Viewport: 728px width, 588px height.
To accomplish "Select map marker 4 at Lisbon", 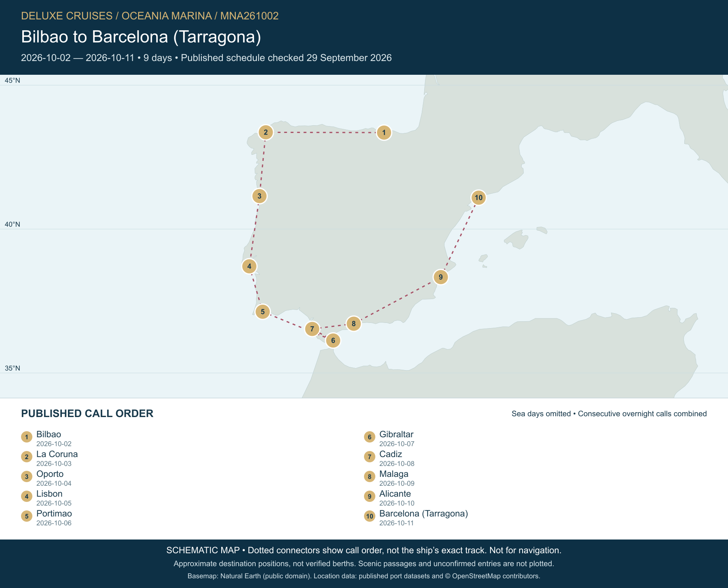I will [x=250, y=266].
